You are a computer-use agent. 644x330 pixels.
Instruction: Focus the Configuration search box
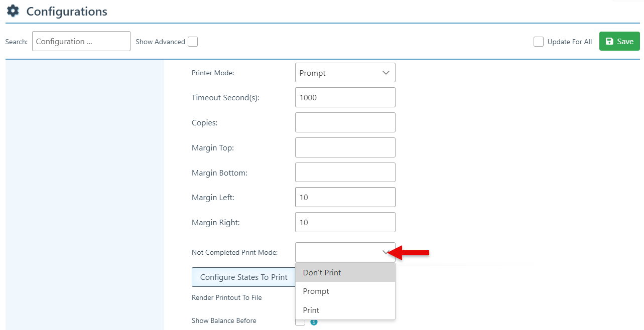click(81, 42)
